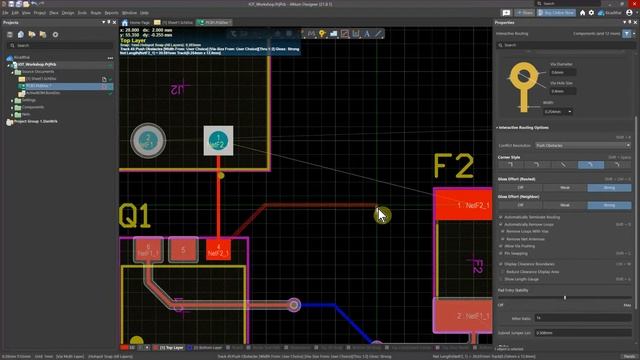Toggle Remove Loops With Vias checkbox
This screenshot has width=640, height=360.
[x=503, y=231]
